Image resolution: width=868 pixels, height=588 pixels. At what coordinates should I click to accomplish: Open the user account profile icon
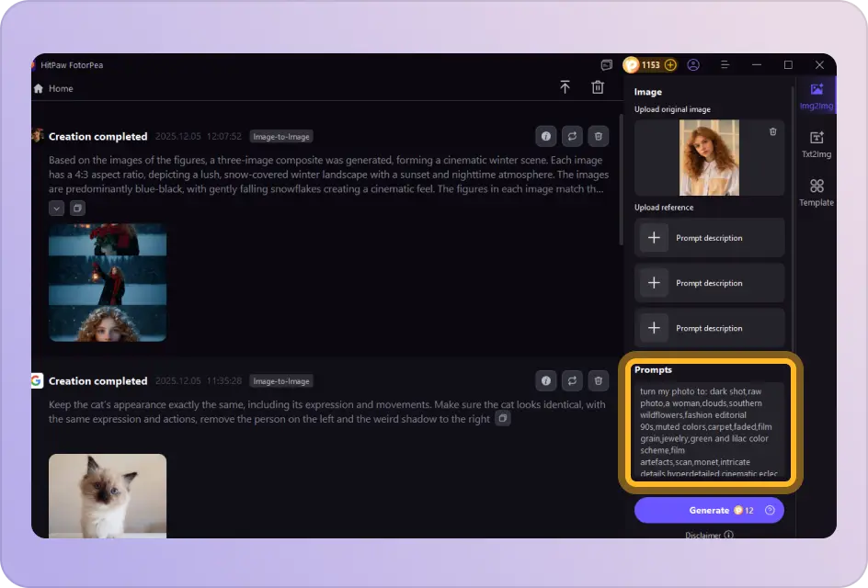coord(693,65)
